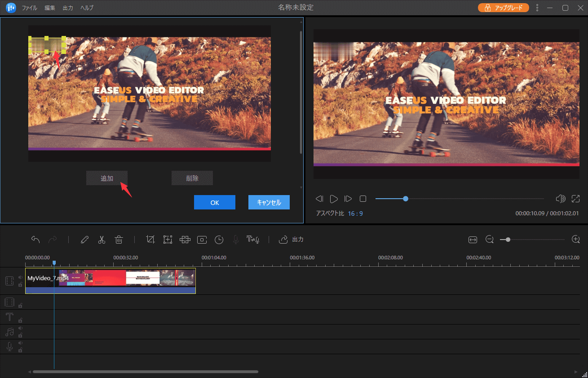This screenshot has width=588, height=378.
Task: Open the clock duration tool
Action: 219,240
